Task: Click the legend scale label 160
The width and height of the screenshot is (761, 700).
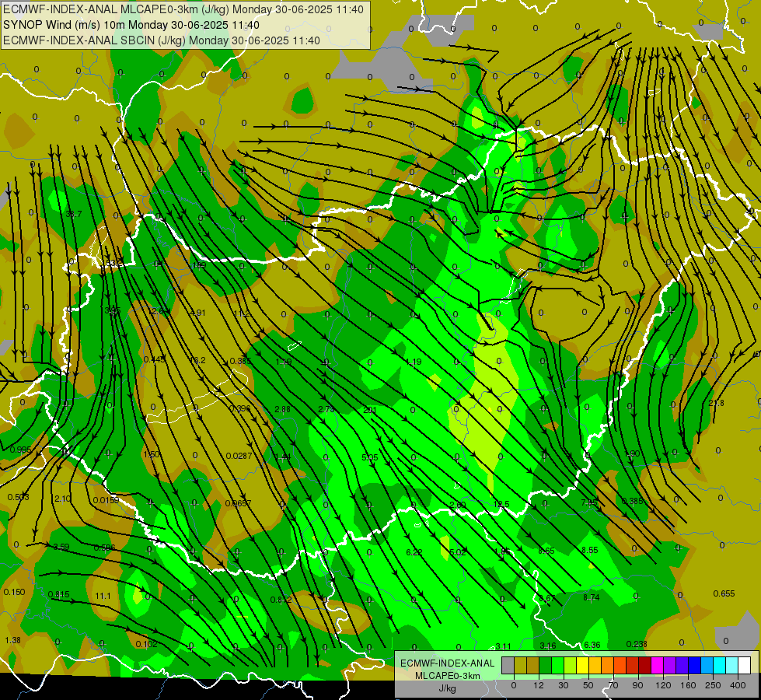Action: (688, 685)
